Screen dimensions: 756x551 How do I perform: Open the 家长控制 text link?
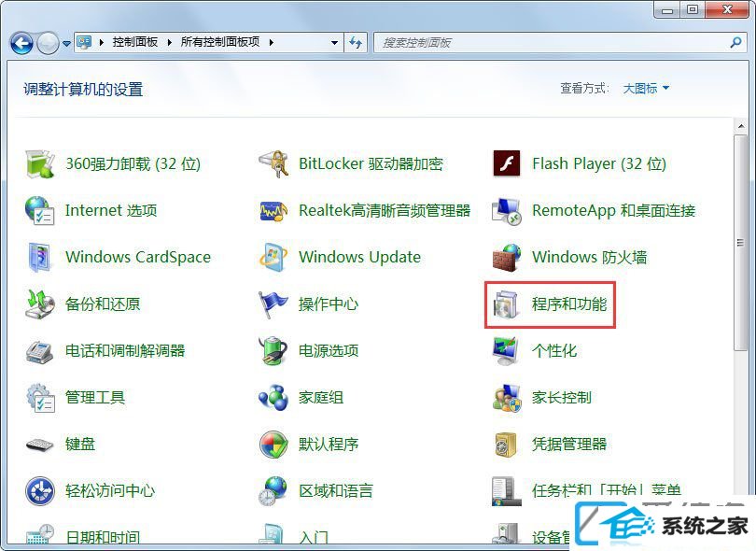[x=562, y=398]
